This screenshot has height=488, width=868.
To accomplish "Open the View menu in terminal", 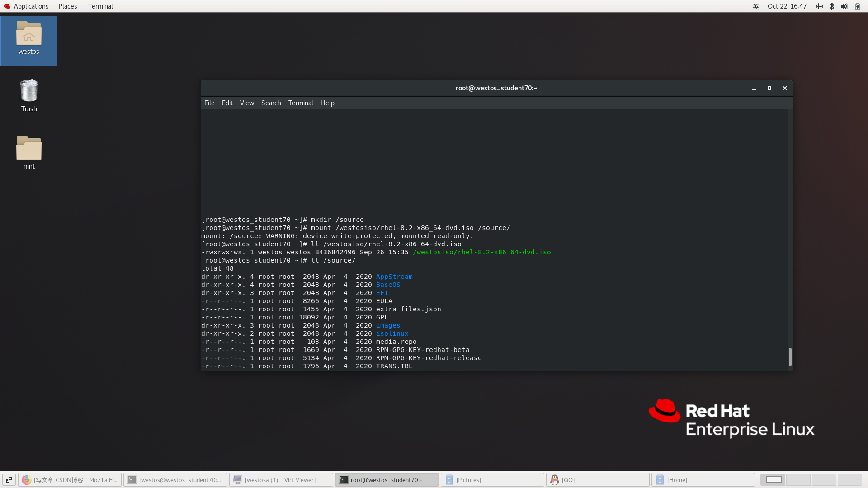I will (x=247, y=103).
